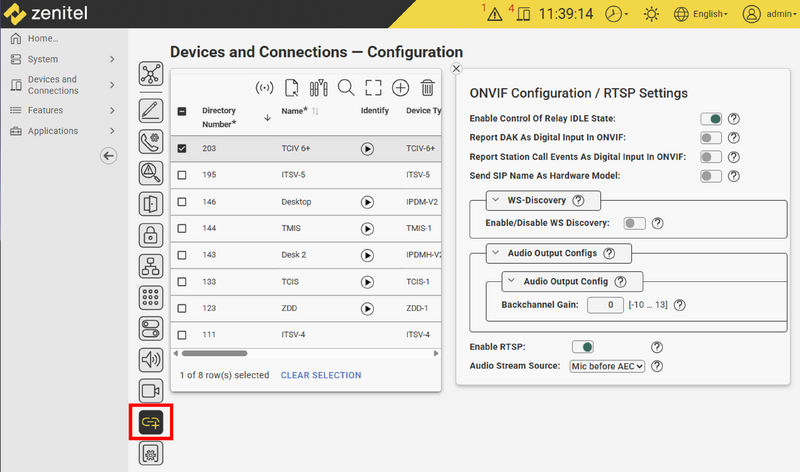Open Audio Stream Source dropdown
800x472 pixels.
[x=607, y=366]
